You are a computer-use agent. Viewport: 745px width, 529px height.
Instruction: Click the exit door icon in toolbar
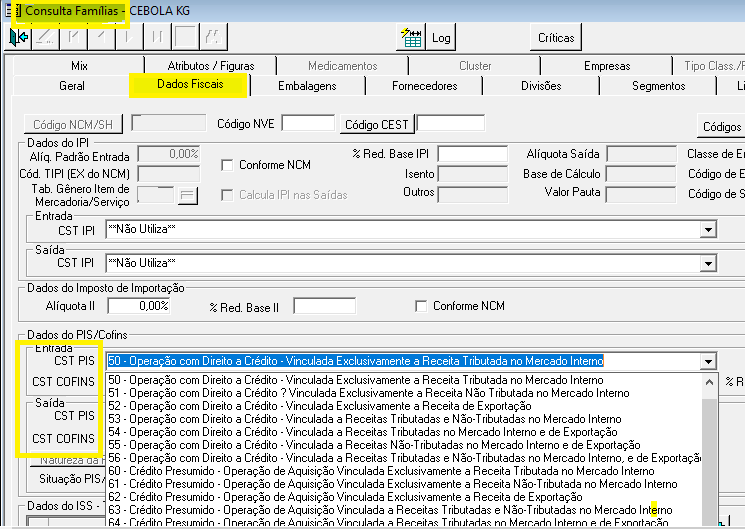click(x=19, y=37)
